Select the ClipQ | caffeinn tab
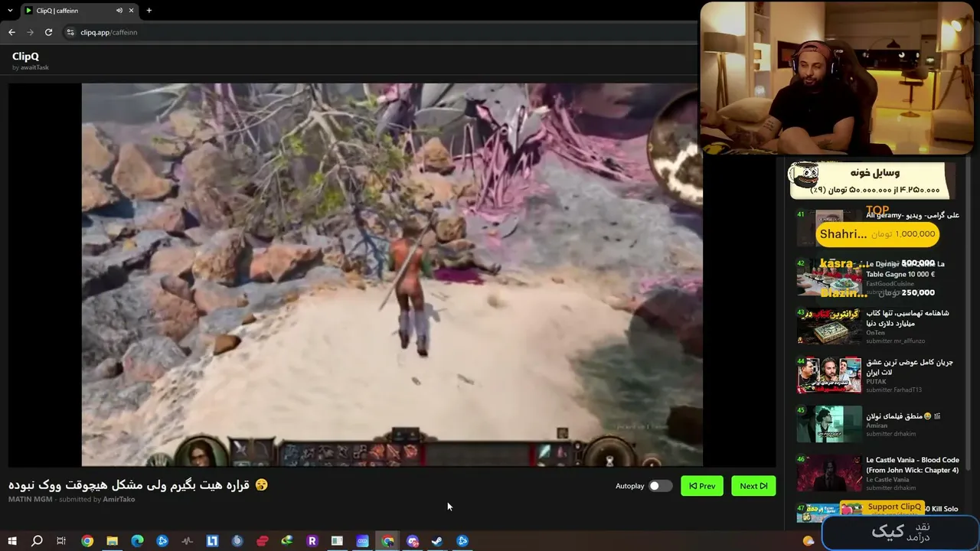 tap(78, 11)
